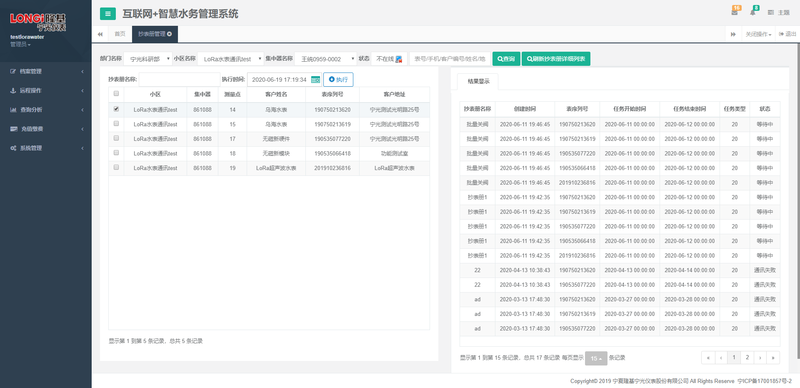800x388 pixels.
Task: Click the 查询分析 bar chart icon in sidebar
Action: click(13, 109)
